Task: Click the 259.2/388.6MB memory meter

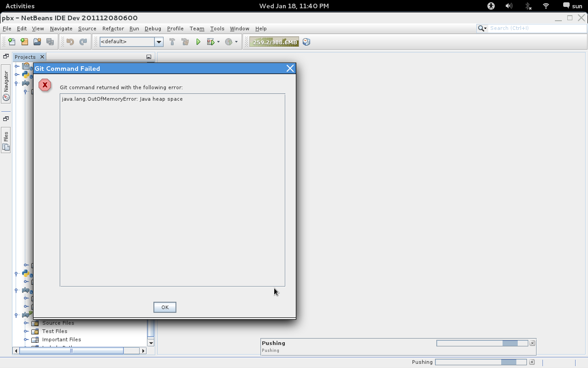Action: coord(274,42)
